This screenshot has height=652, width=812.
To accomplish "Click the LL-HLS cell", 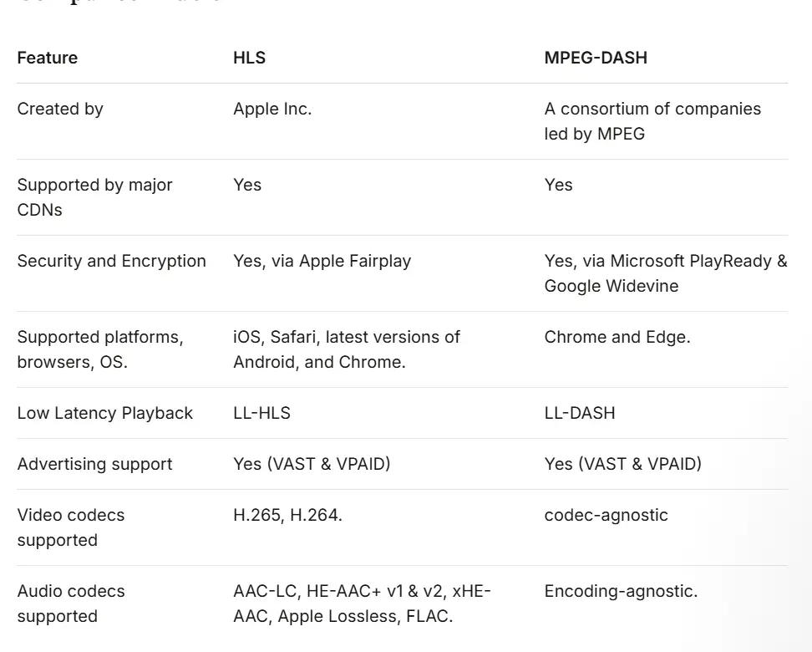I will 261,413.
